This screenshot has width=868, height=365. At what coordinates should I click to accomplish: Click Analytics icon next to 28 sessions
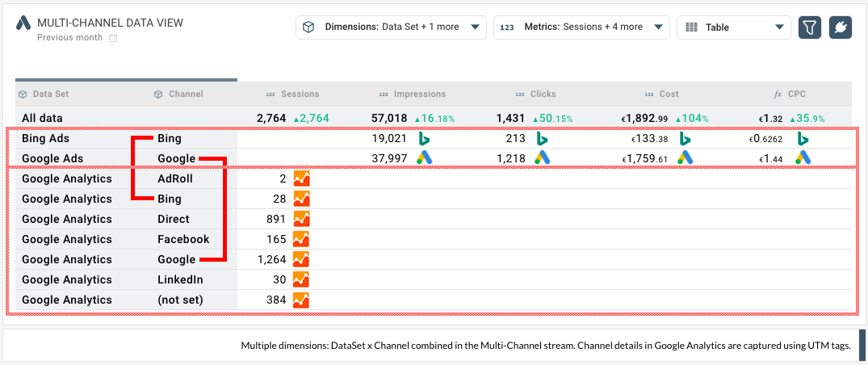(x=301, y=199)
